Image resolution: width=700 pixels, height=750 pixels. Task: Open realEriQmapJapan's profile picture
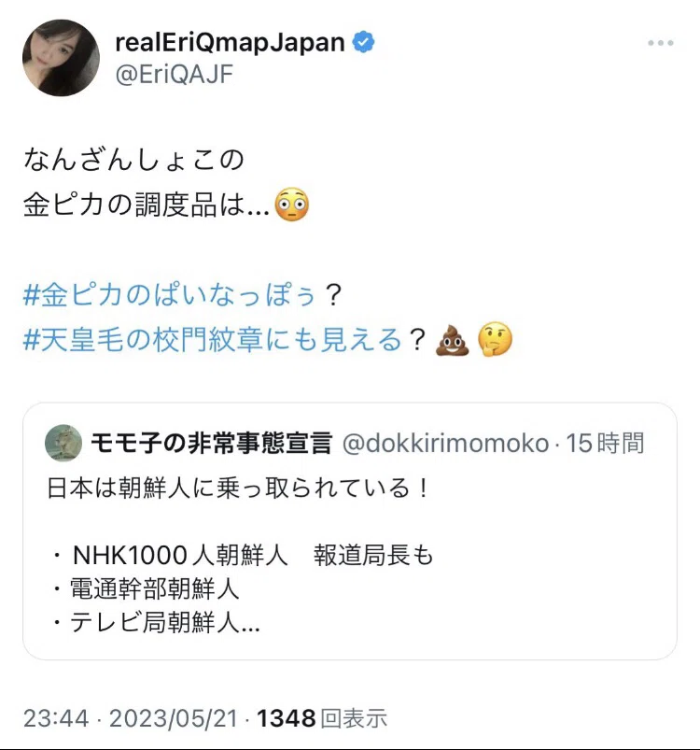point(62,58)
